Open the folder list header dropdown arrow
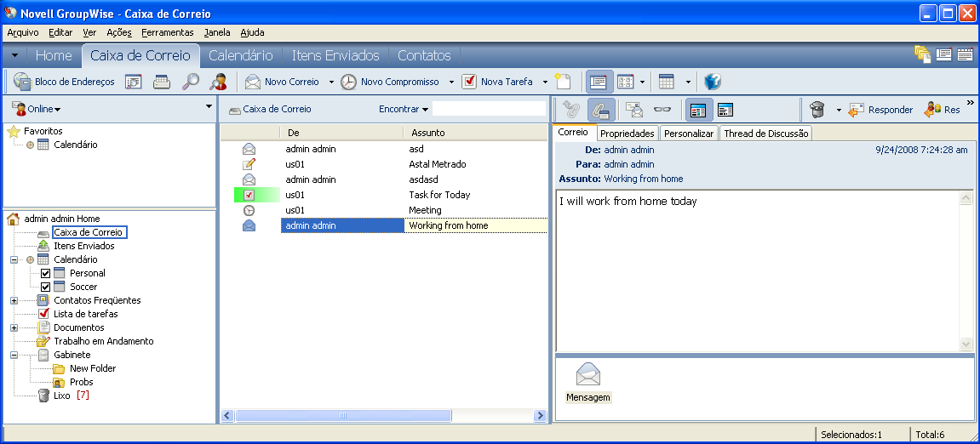Image resolution: width=980 pixels, height=444 pixels. 209,107
